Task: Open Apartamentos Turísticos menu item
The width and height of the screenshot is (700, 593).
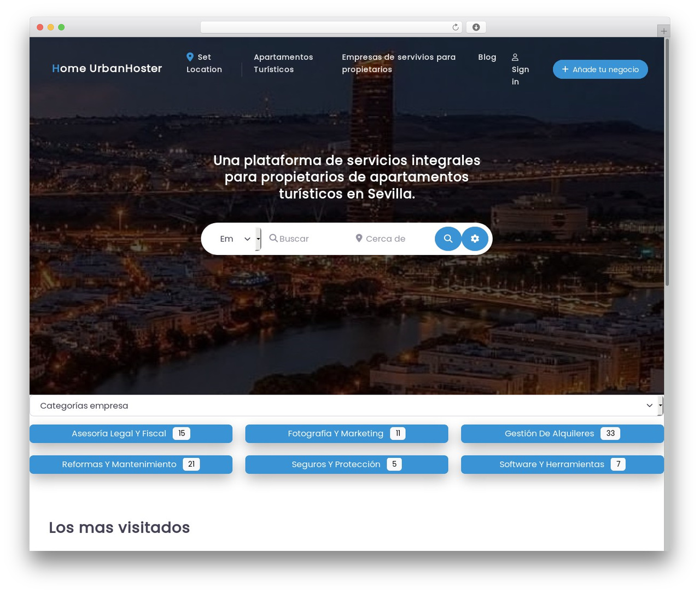Action: coord(283,63)
